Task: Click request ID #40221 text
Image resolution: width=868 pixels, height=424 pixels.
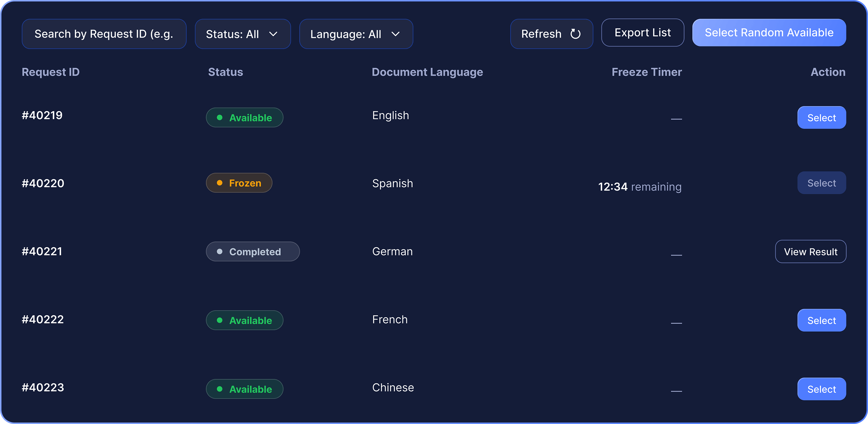Action: (42, 251)
